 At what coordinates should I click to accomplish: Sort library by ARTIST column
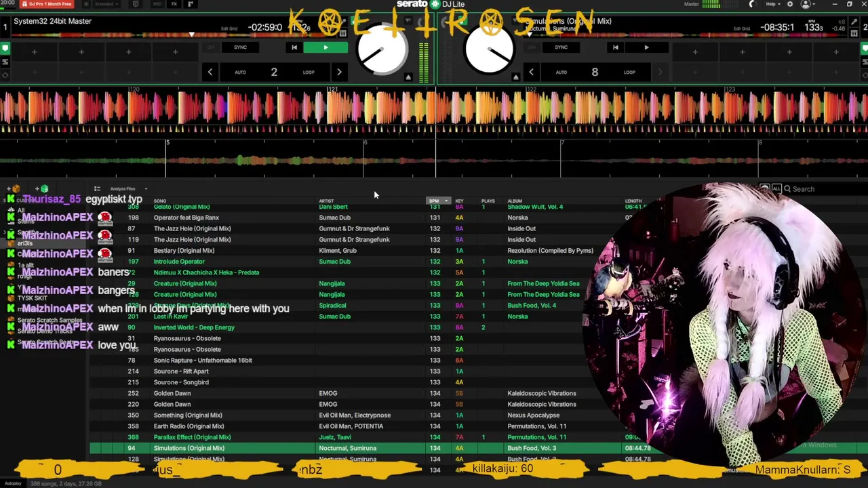[326, 201]
